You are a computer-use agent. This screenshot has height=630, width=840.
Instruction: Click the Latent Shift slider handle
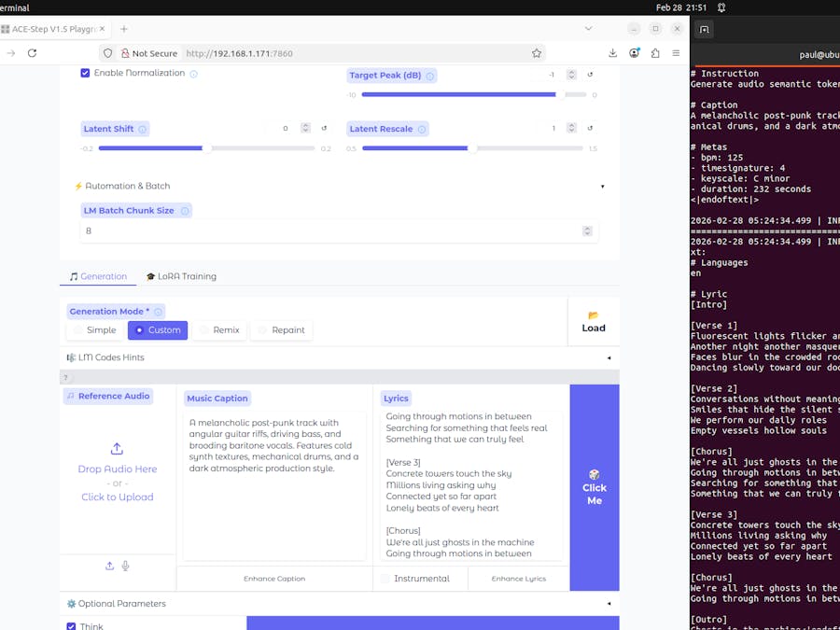click(206, 148)
